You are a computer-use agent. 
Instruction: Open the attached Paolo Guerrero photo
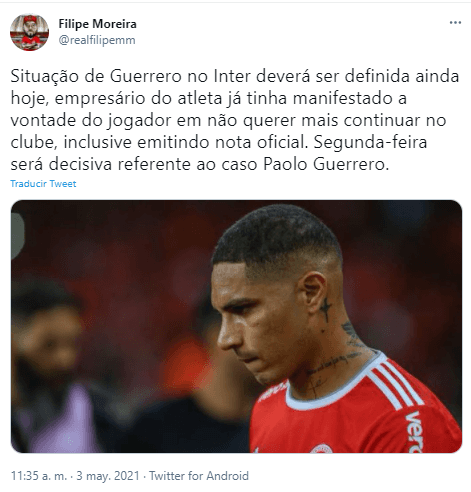click(236, 326)
